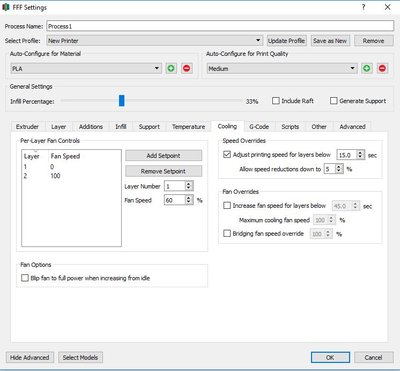Expand the PLA material dropdown
Screen dimensions: 400x371
tap(86, 68)
